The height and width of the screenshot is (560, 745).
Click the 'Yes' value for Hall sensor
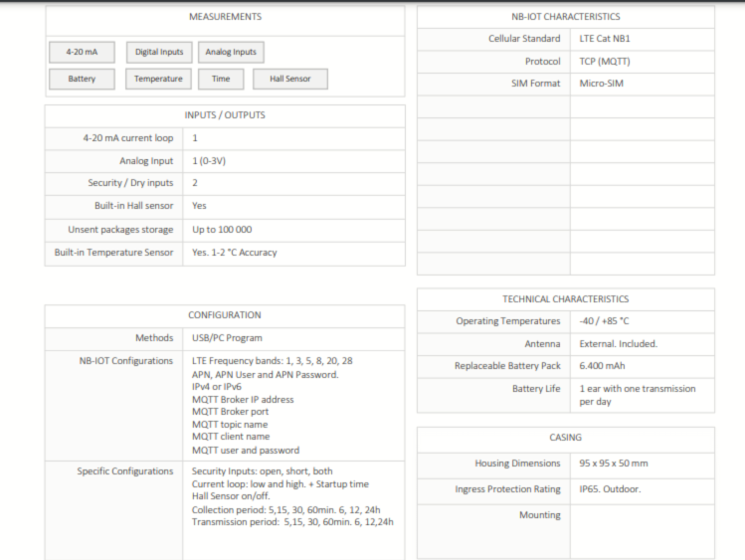[x=199, y=206]
